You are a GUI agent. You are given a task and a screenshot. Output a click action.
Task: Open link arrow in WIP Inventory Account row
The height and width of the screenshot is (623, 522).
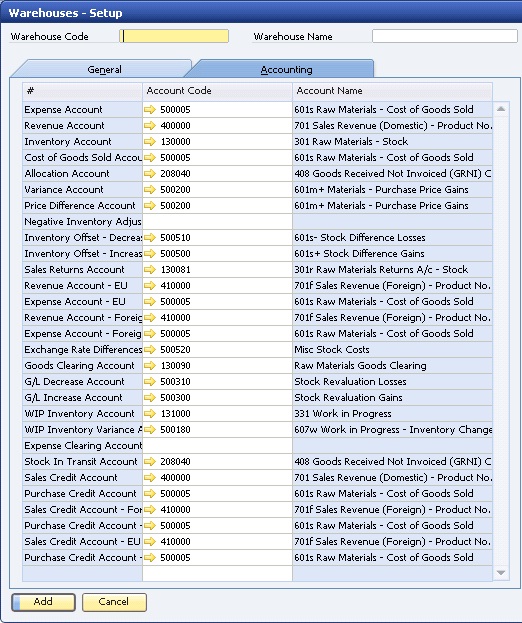point(150,414)
